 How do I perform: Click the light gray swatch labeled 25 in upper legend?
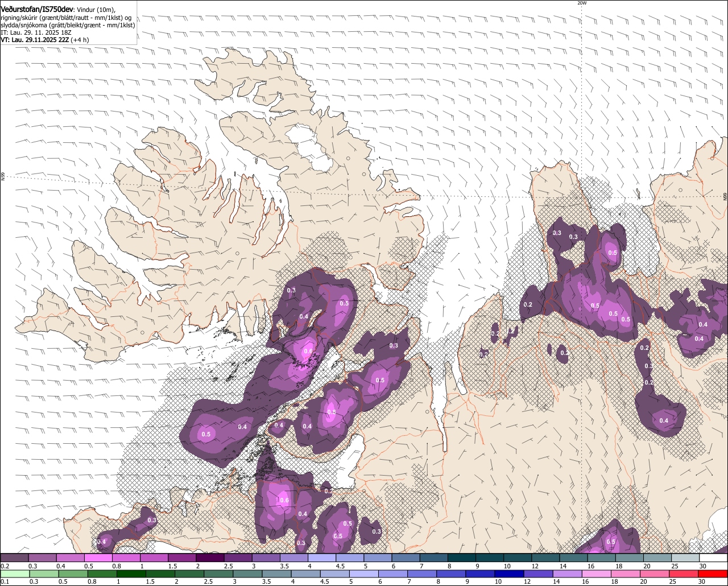pos(686,558)
